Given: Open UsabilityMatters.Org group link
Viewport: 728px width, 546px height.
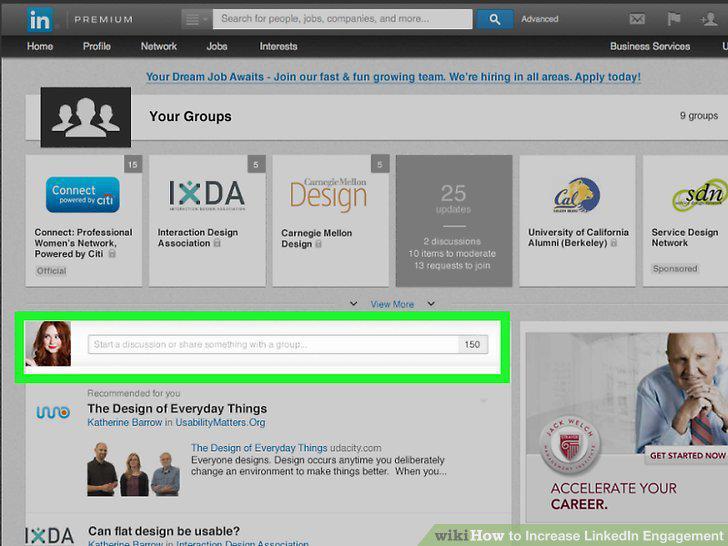Looking at the screenshot, I should [220, 422].
